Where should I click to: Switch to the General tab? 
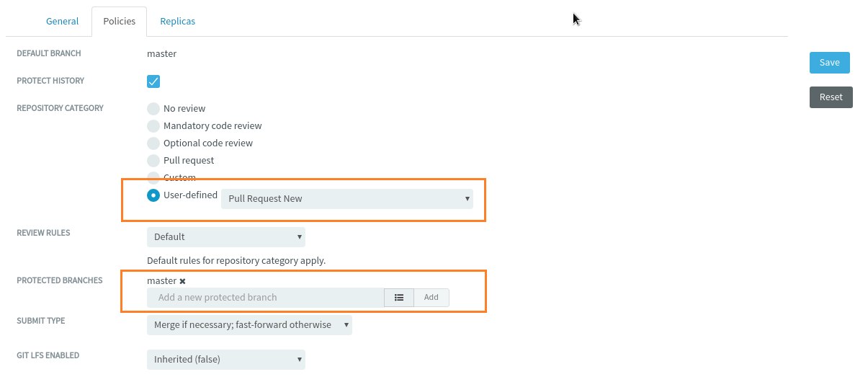63,21
